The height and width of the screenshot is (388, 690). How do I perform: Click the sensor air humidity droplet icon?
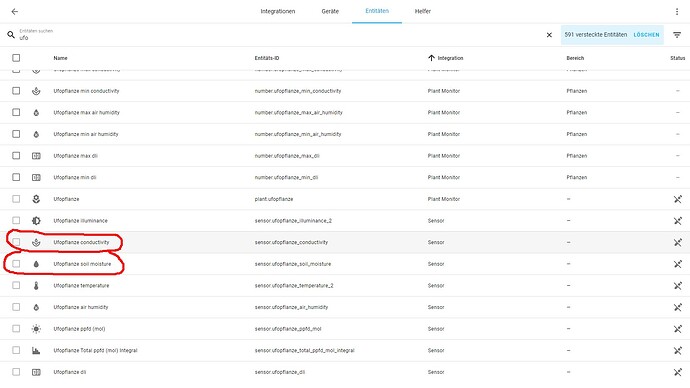[36, 307]
